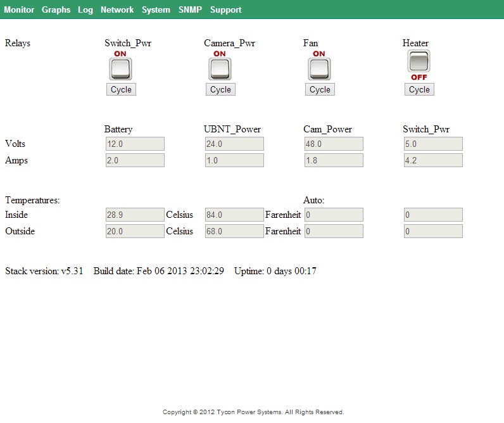Image resolution: width=504 pixels, height=423 pixels.
Task: Toggle the Fan relay switch
Action: (x=319, y=66)
